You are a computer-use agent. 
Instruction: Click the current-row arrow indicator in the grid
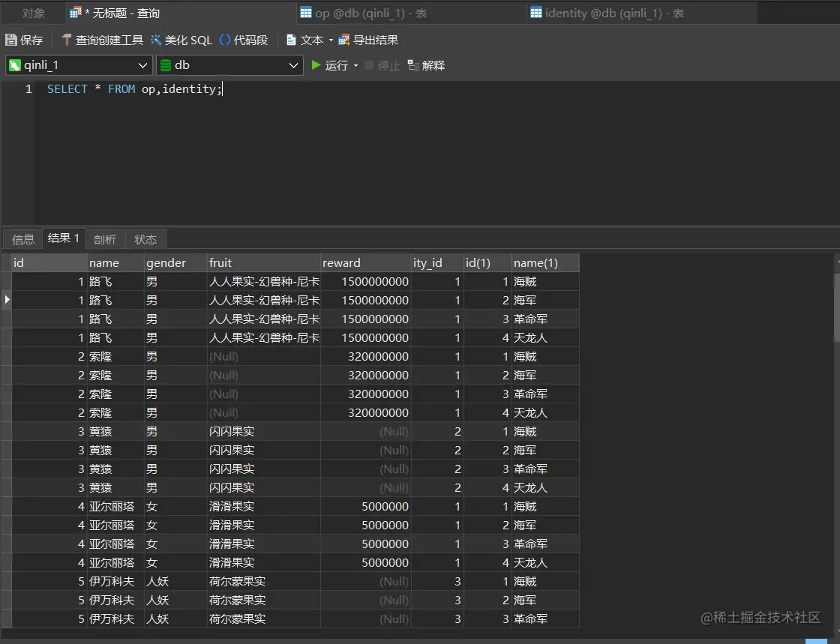click(x=7, y=300)
